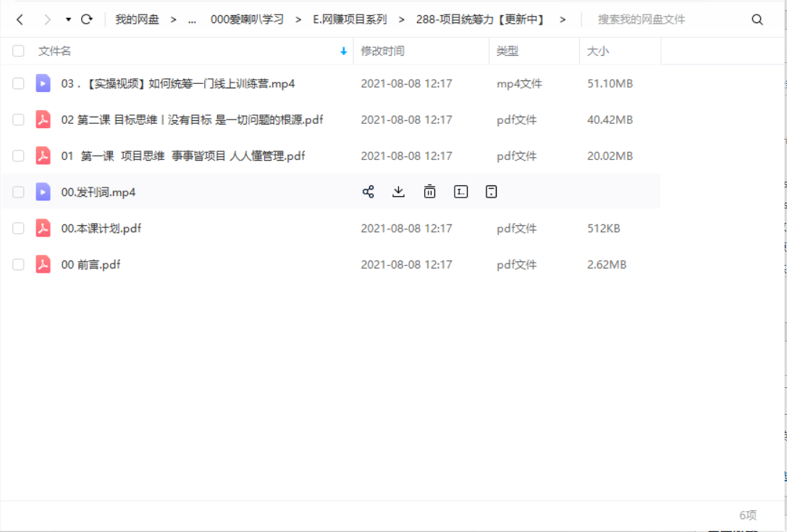Screen dimensions: 787x532
Task: Navigate to 000爱喇叭学习 breadcrumb
Action: tap(247, 20)
